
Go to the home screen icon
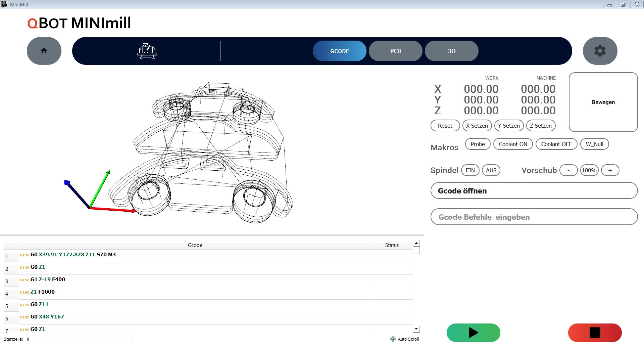click(x=44, y=51)
